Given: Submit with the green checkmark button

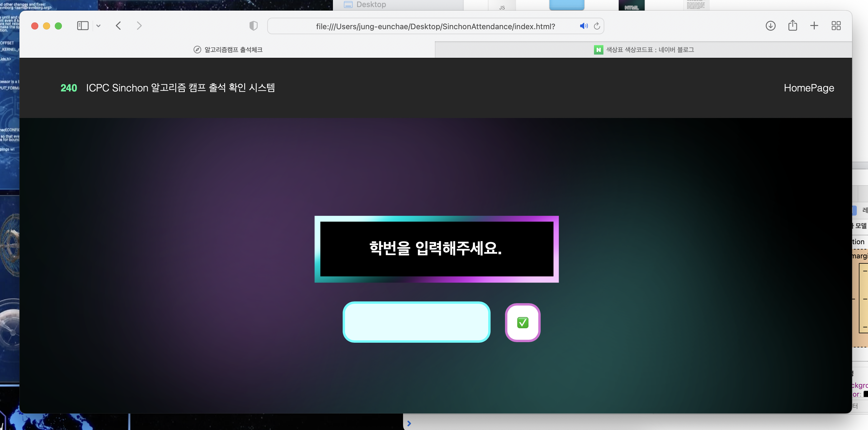Looking at the screenshot, I should point(523,323).
